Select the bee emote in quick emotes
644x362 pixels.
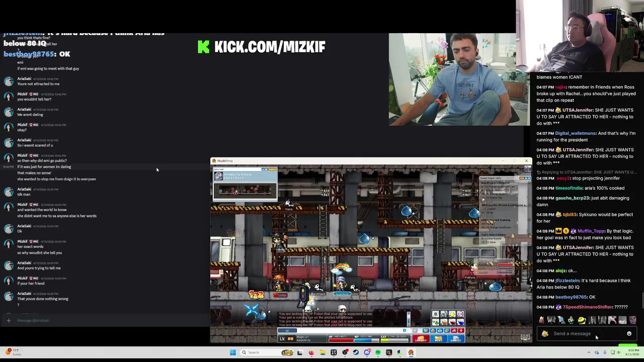[582, 320]
